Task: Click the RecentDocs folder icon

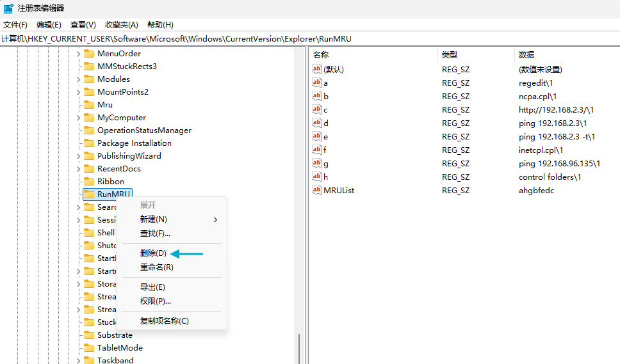Action: [x=89, y=169]
